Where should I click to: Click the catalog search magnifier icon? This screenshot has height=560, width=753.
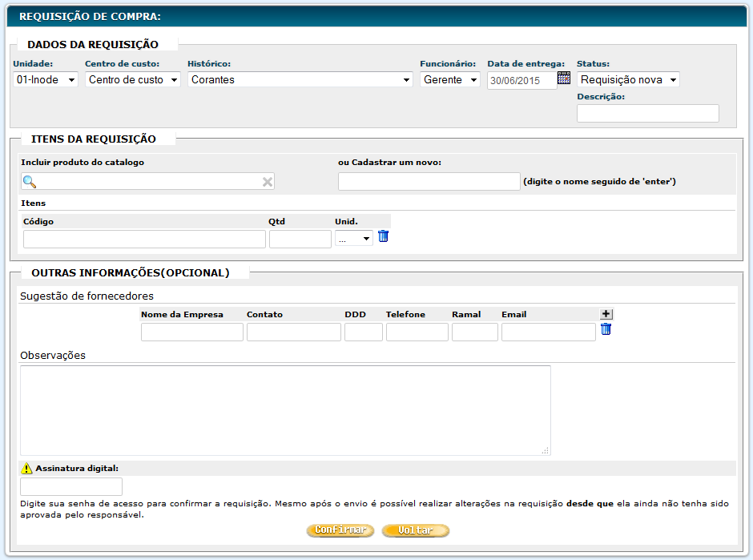(30, 182)
